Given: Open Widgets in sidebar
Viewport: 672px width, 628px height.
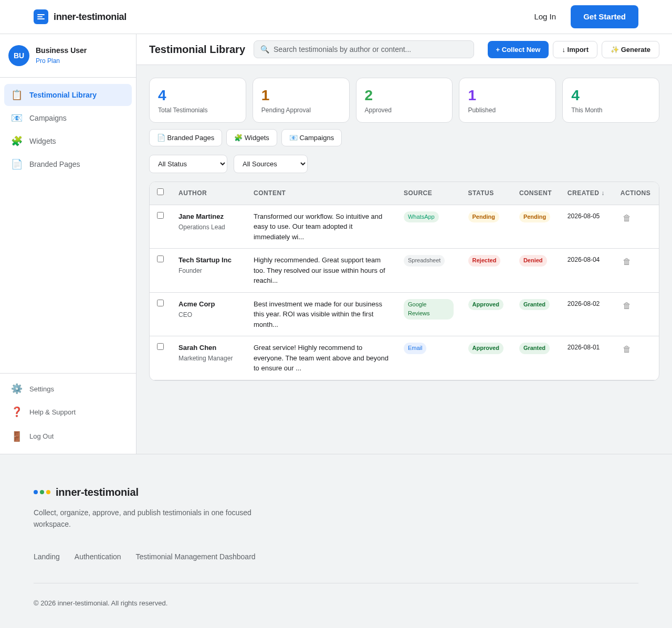Looking at the screenshot, I should point(68,141).
